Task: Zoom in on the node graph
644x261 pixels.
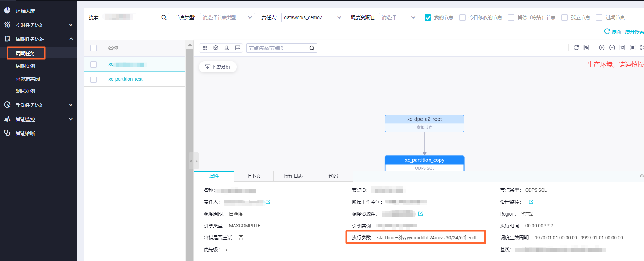Action: (x=602, y=48)
